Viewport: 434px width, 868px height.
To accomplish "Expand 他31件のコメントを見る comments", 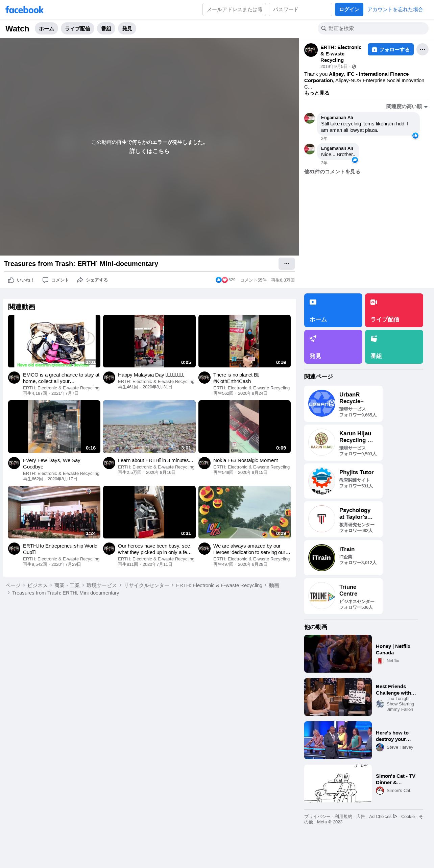I will [332, 172].
